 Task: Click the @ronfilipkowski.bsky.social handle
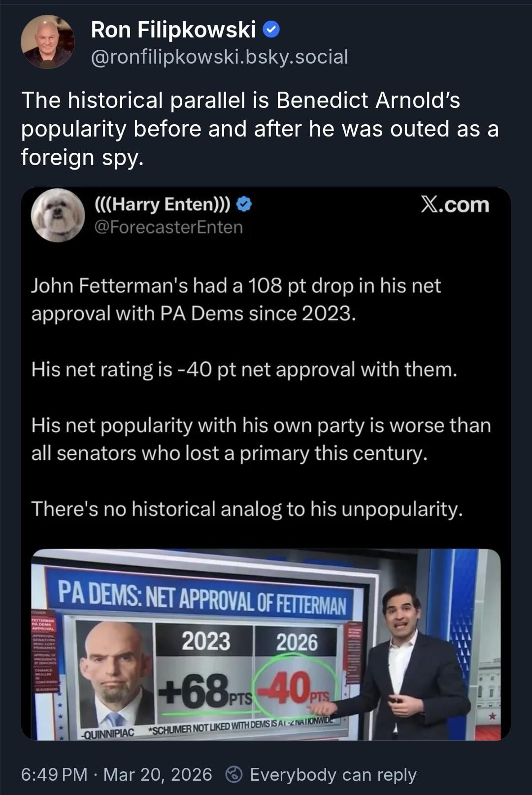219,57
